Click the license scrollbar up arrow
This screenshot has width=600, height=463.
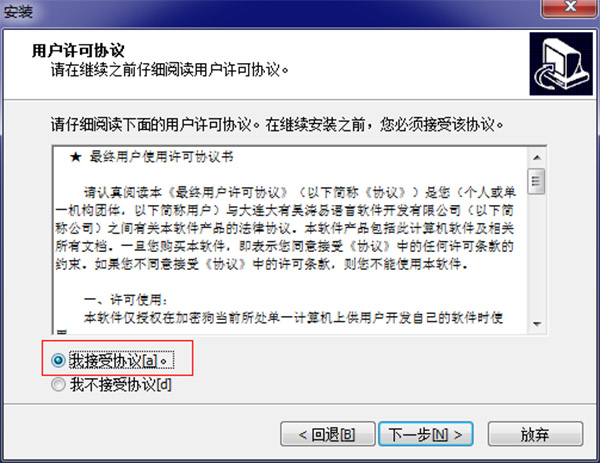pos(536,157)
